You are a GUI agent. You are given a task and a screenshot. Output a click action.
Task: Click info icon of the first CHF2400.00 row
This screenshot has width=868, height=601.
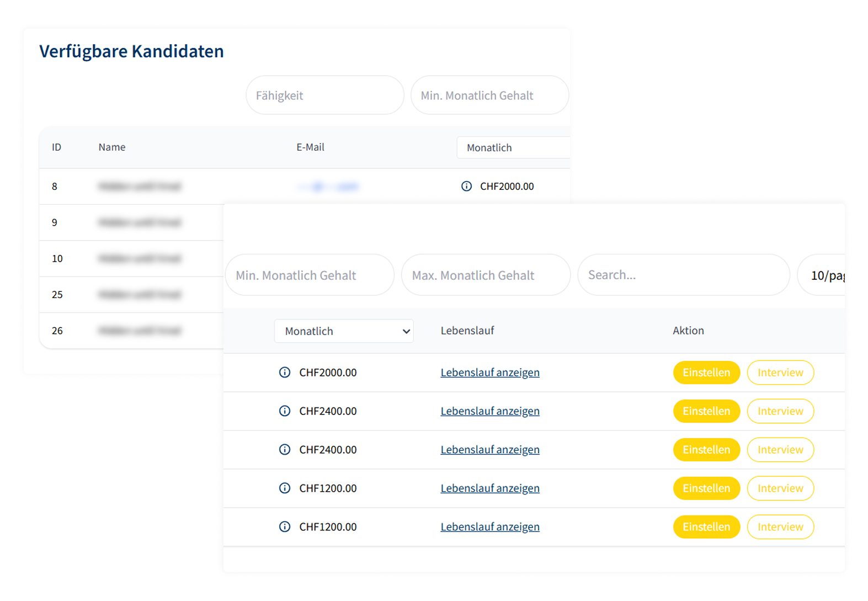pos(285,411)
